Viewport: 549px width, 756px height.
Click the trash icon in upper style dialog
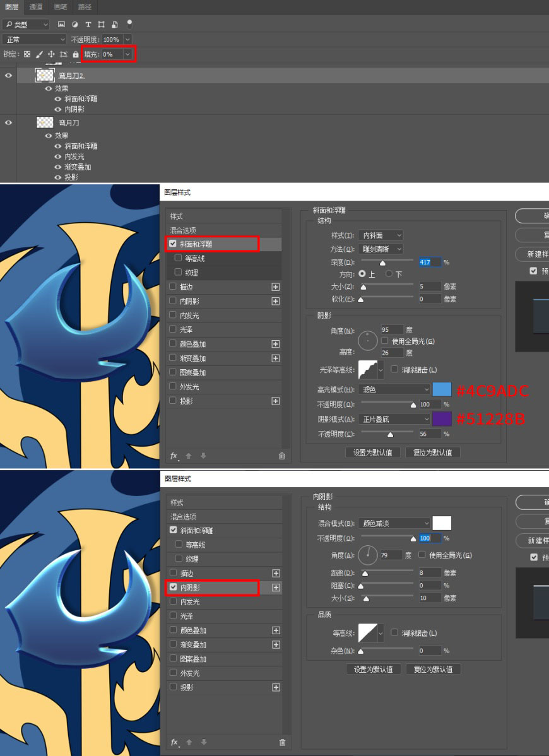coord(282,456)
